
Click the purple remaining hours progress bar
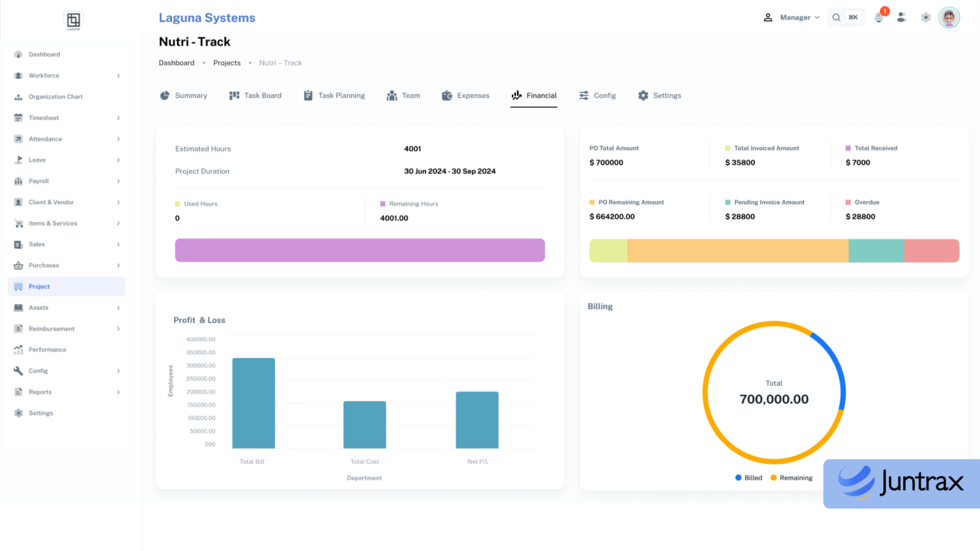coord(360,250)
